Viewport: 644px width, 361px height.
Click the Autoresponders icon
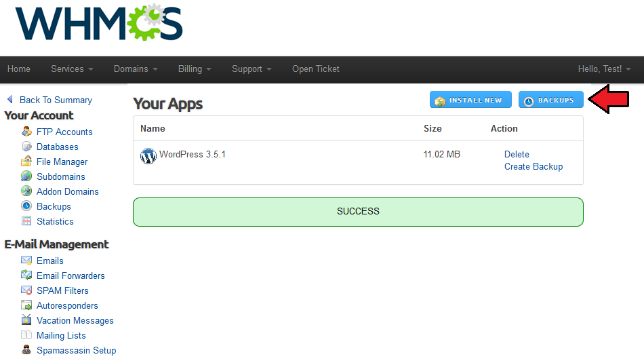(26, 305)
